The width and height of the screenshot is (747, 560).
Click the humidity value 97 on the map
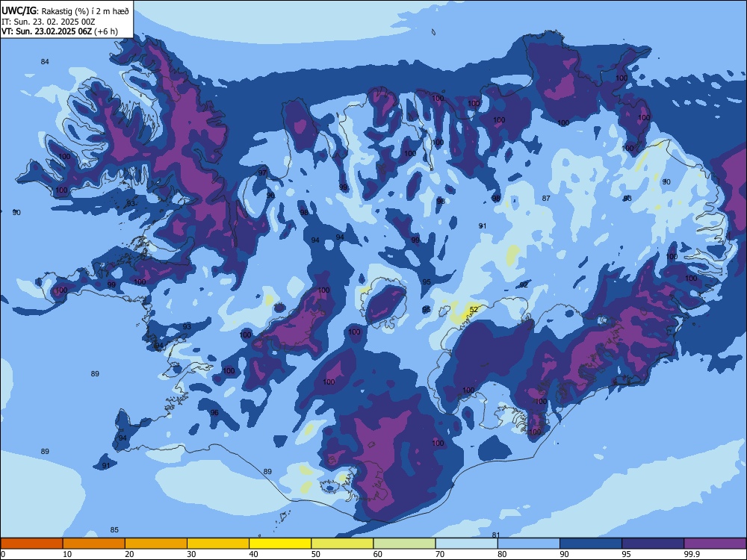pos(262,172)
